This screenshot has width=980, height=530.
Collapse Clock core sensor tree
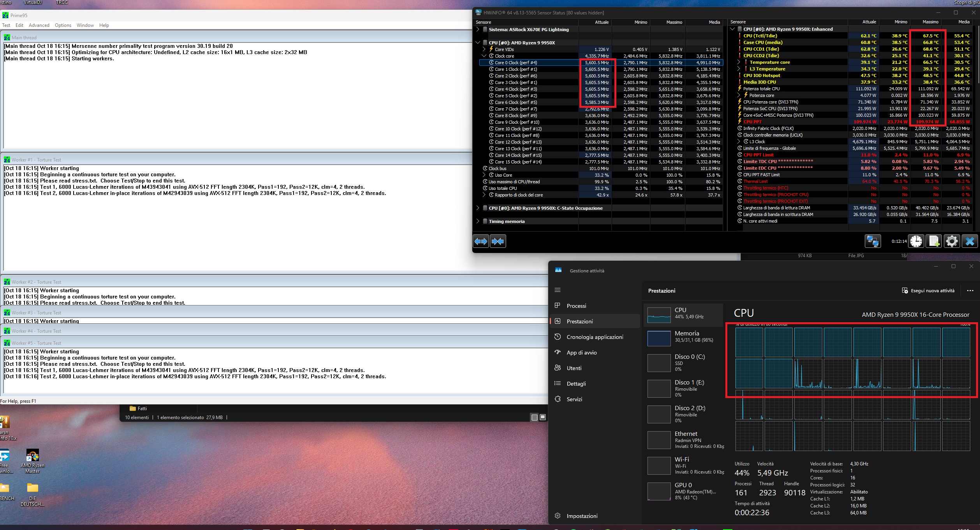(x=484, y=56)
